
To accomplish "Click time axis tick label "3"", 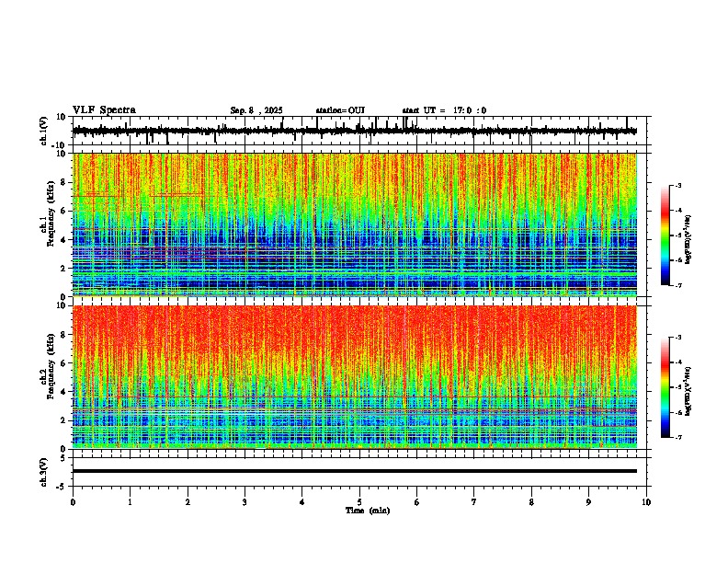I will (245, 502).
